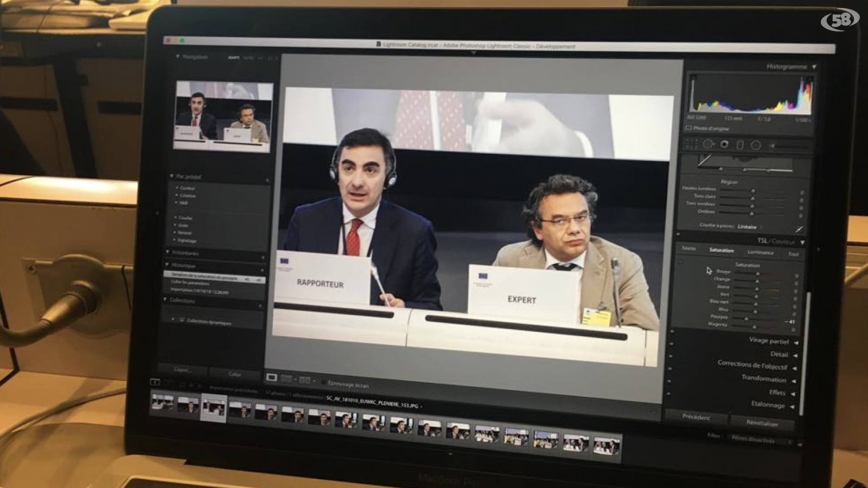The height and width of the screenshot is (488, 868).
Task: Toggle the Epreuvage écran checkbox
Action: (323, 383)
